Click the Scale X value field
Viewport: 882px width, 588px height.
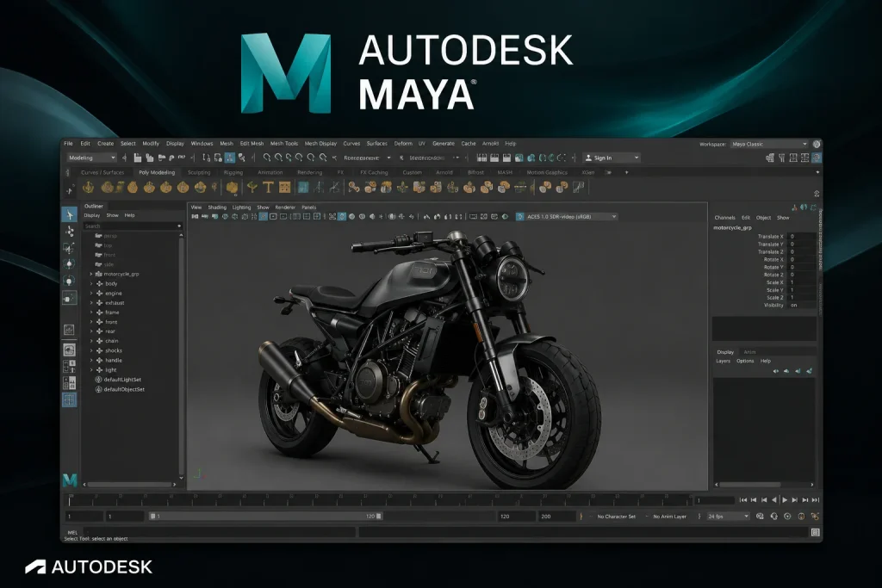[802, 282]
